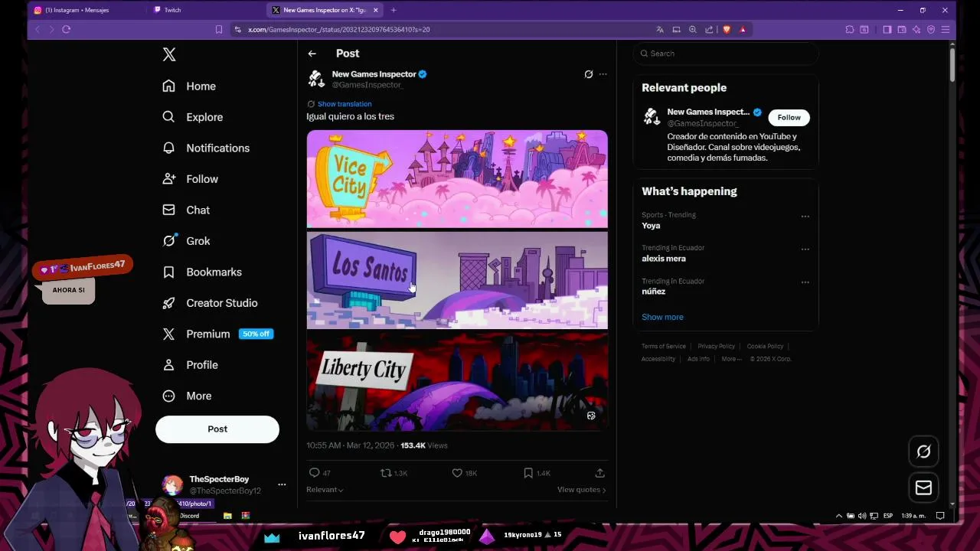Click the back arrow beside the Post header
The image size is (980, 551).
[x=312, y=54]
